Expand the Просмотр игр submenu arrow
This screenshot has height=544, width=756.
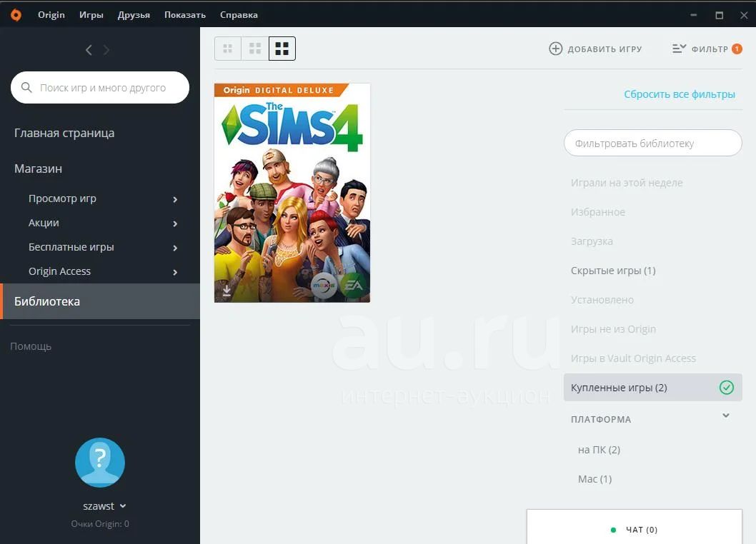pos(175,199)
